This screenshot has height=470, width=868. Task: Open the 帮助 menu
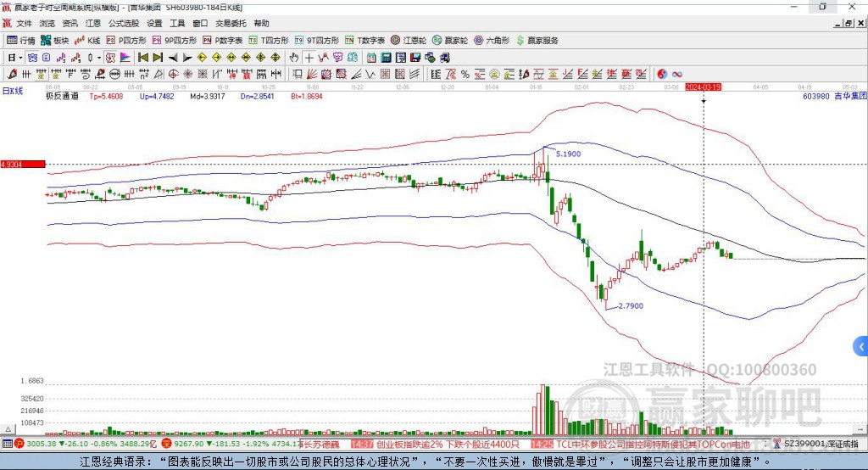(x=261, y=23)
